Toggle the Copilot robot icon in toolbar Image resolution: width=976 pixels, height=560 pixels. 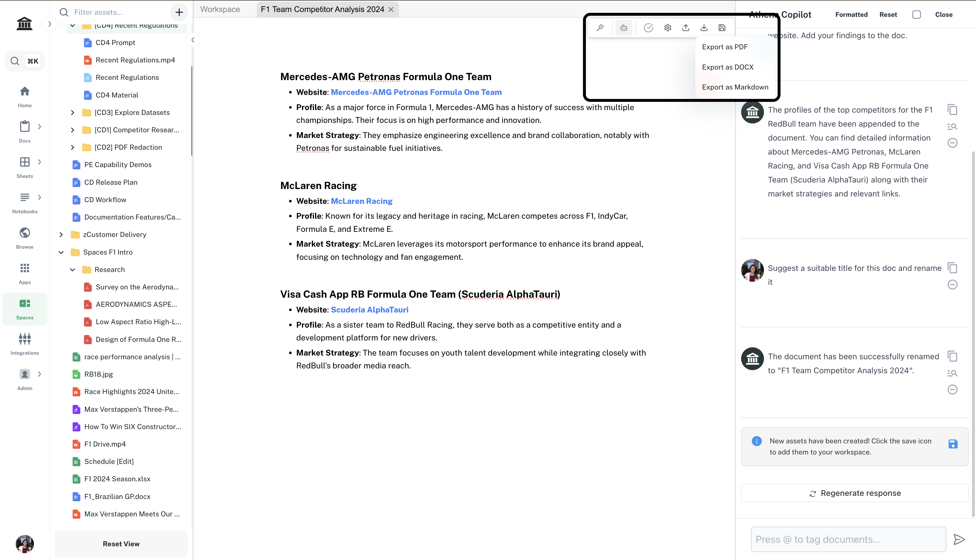click(x=624, y=28)
